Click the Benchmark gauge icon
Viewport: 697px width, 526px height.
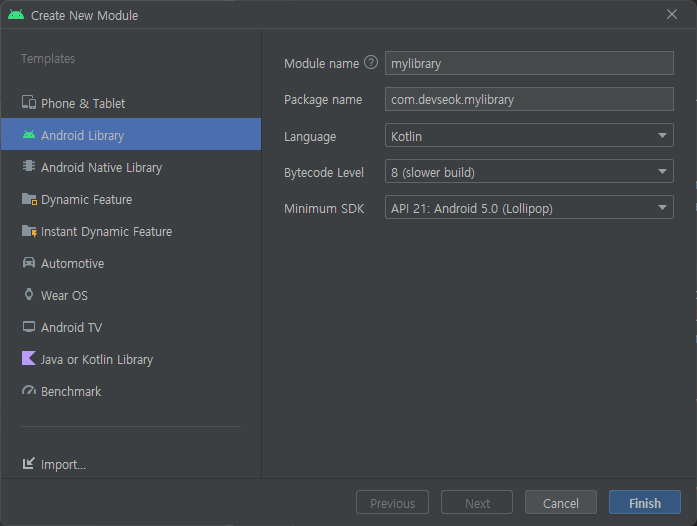point(29,390)
